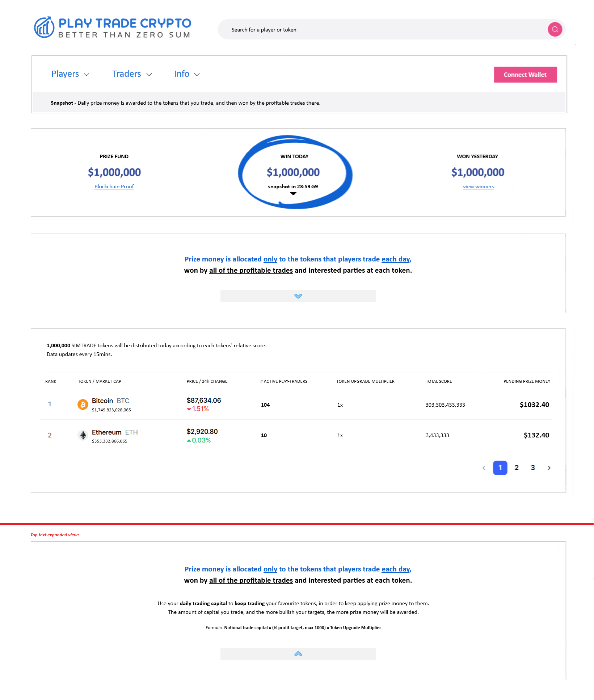Viewport: 594px width, 700px height.
Task: Click the pink search magnifier icon
Action: tap(555, 29)
